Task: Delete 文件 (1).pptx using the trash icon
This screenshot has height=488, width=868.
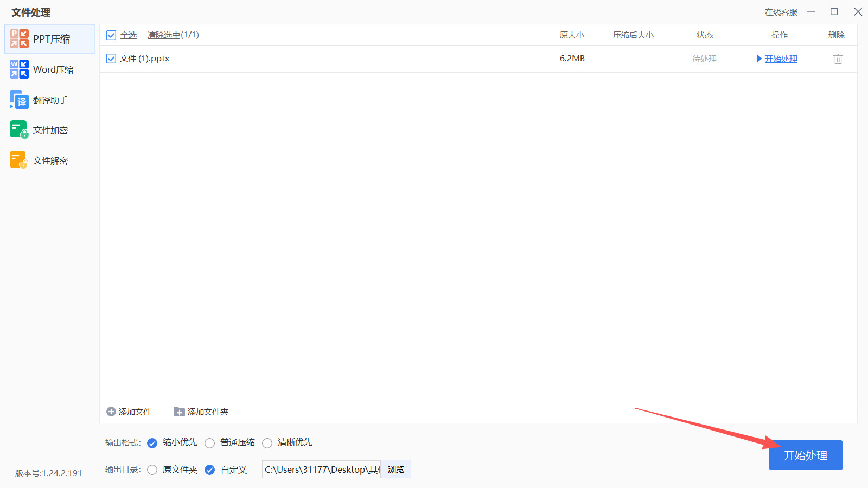Action: pos(838,59)
